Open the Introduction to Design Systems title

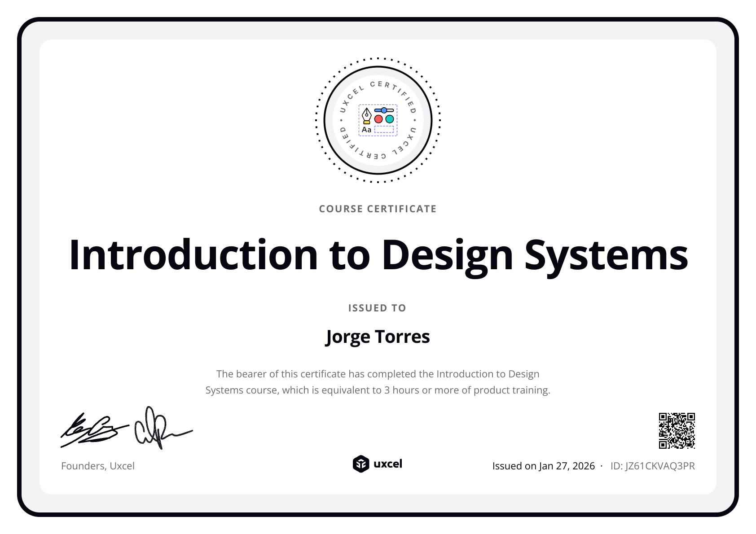click(x=378, y=255)
